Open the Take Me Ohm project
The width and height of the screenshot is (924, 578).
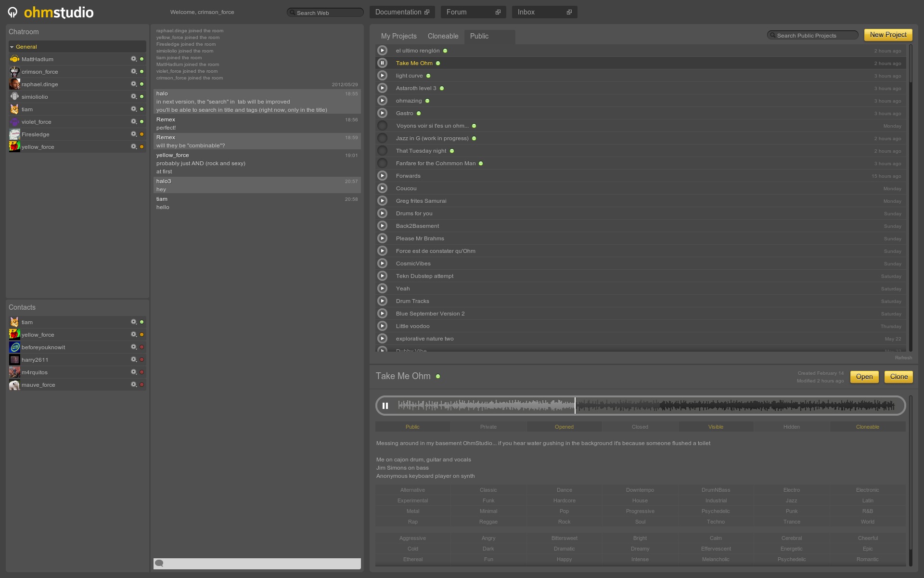tap(864, 377)
